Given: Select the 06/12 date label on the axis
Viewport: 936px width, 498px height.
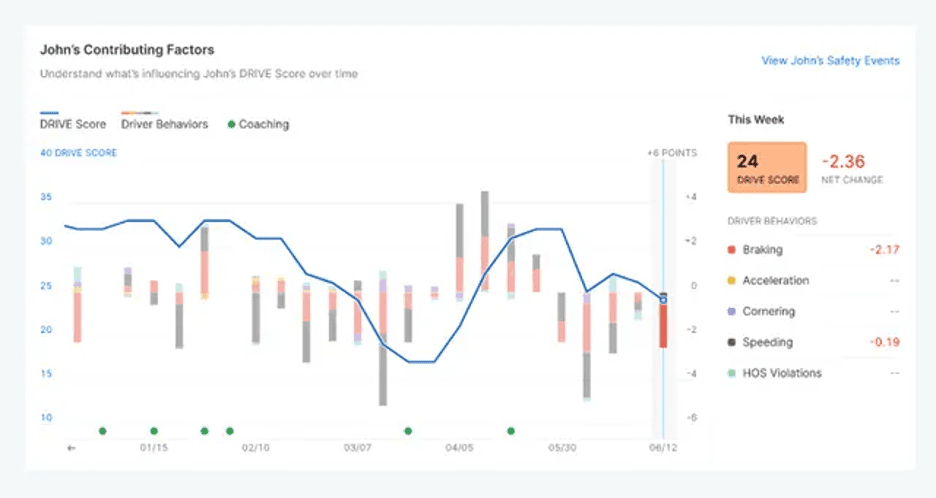Looking at the screenshot, I should pyautogui.click(x=663, y=448).
